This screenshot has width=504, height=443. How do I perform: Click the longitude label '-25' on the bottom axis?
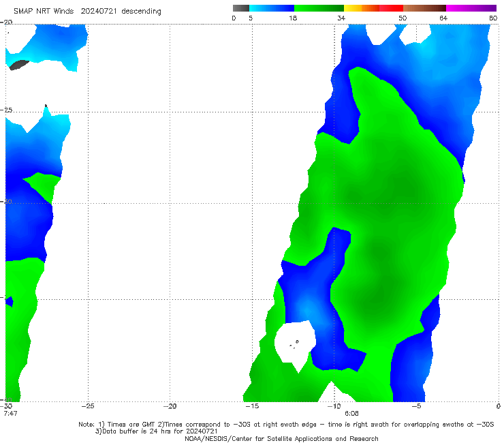pos(88,406)
